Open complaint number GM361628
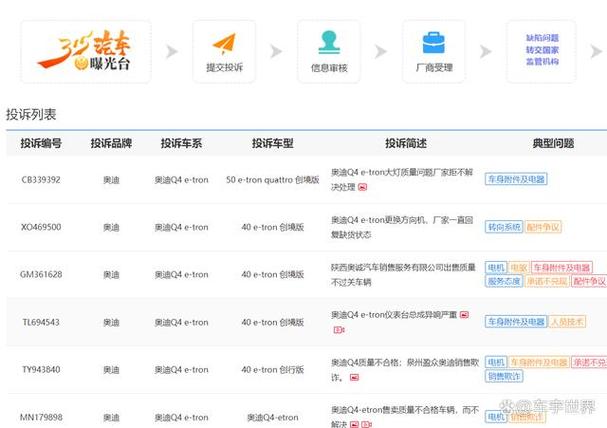This screenshot has height=428, width=607. pos(41,275)
